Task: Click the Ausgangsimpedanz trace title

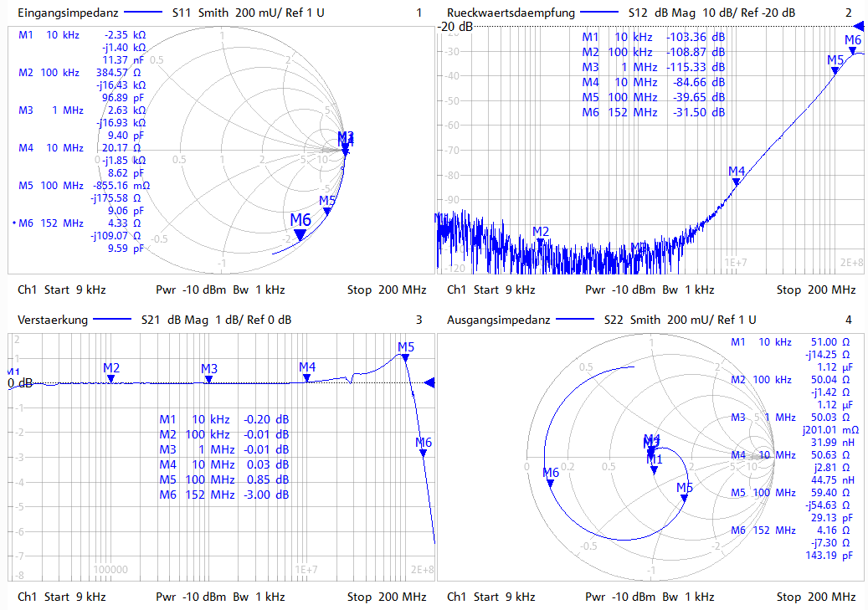Action: (x=498, y=320)
